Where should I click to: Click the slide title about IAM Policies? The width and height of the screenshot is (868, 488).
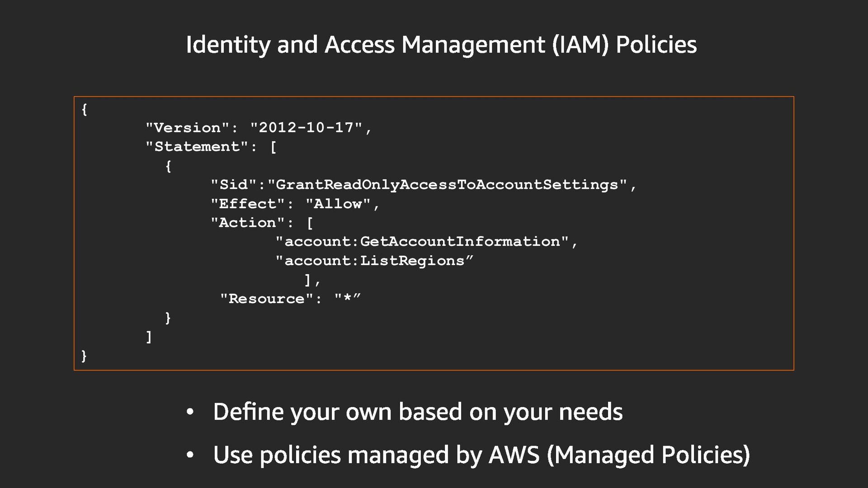[441, 45]
